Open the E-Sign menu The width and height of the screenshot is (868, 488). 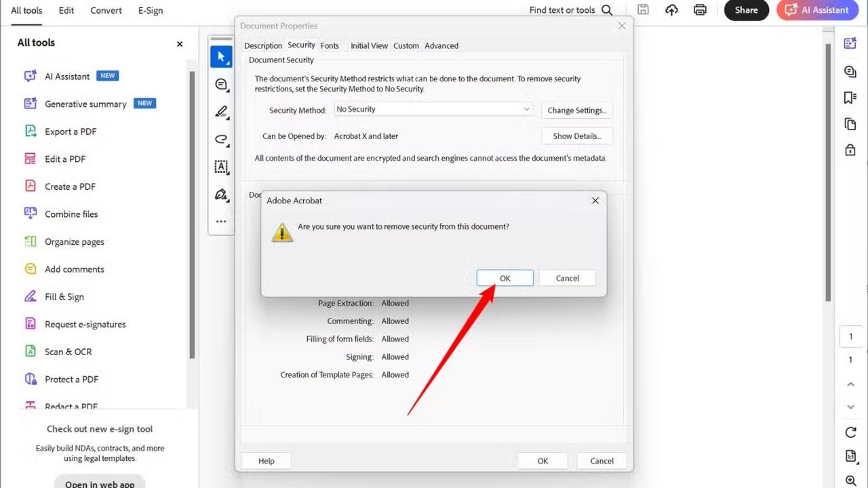click(x=151, y=10)
